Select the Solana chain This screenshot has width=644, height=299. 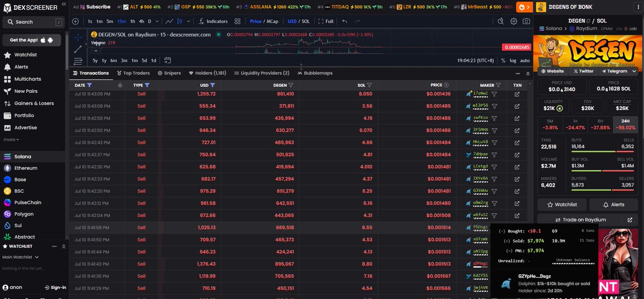coord(33,157)
